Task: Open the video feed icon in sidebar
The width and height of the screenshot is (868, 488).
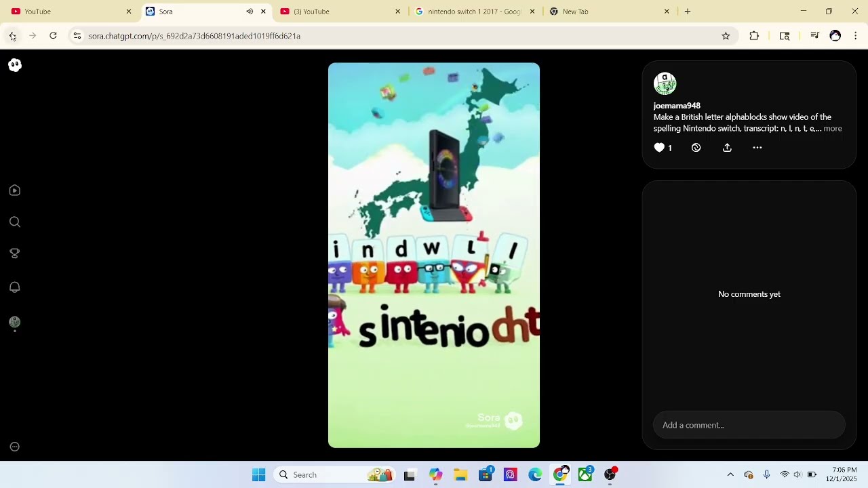Action: [15, 190]
